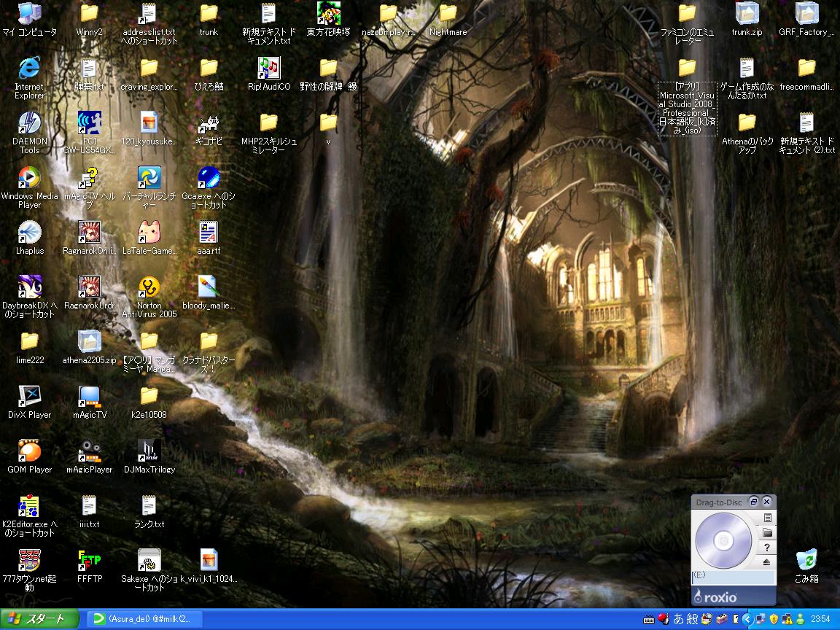
Task: Click the スタート button
Action: coord(39,619)
